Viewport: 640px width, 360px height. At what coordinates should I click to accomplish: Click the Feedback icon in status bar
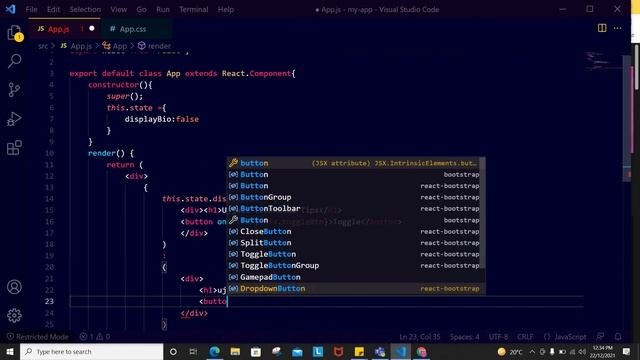point(600,336)
